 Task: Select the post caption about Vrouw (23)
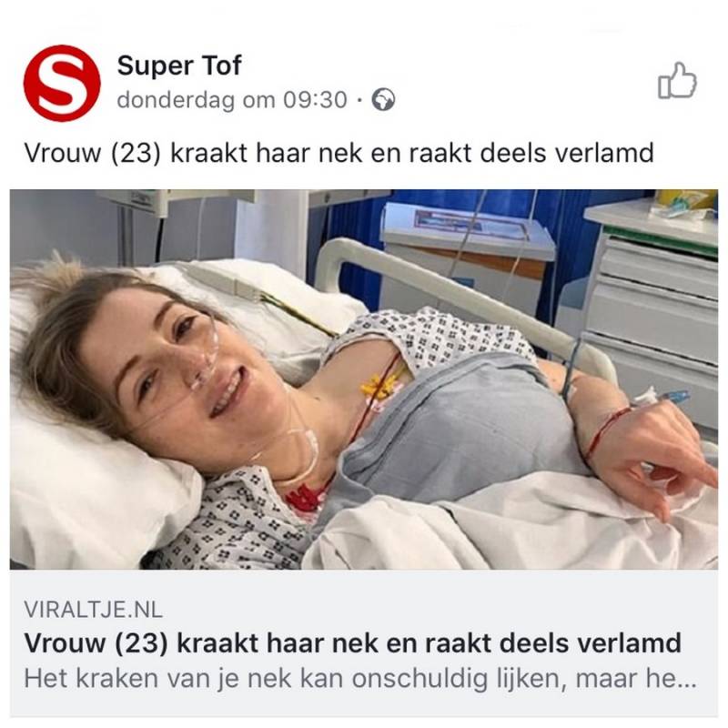339,153
